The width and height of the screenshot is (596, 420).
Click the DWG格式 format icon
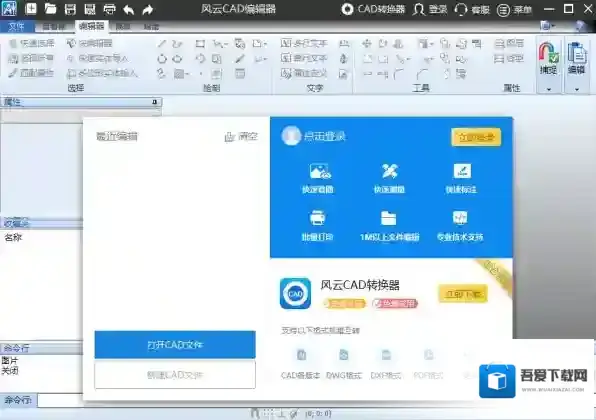tap(344, 355)
